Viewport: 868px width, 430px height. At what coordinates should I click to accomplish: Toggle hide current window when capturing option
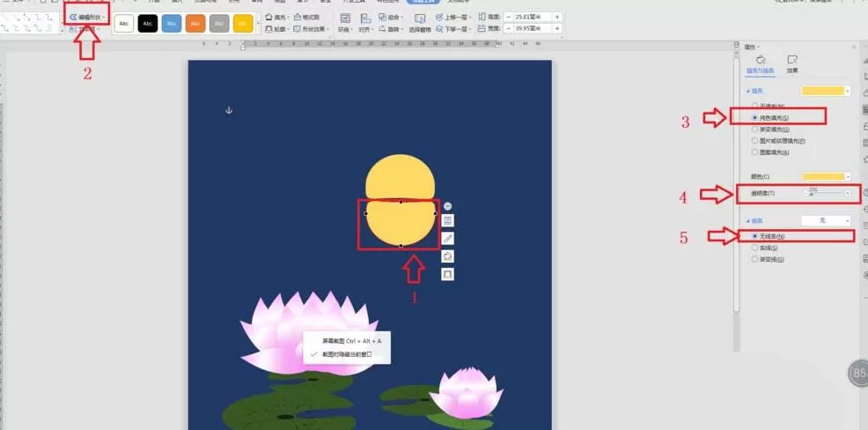click(x=347, y=354)
